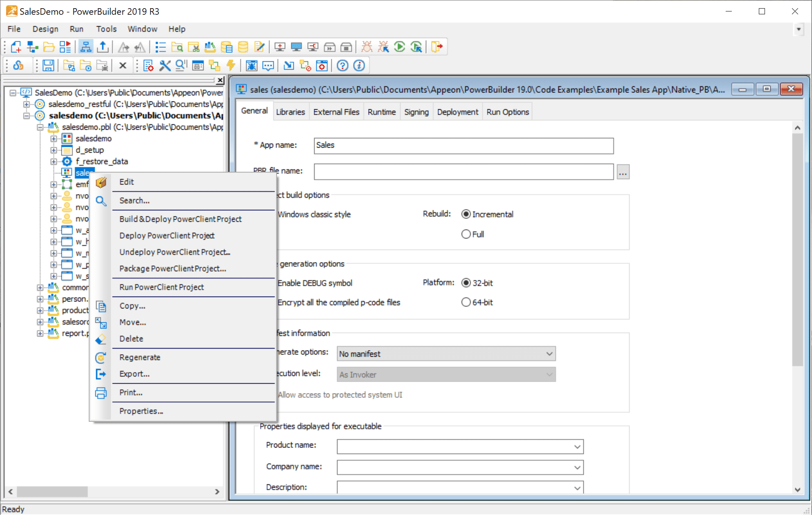Click the green Run toolbar icon
Viewport: 812px width, 515px height.
click(400, 47)
